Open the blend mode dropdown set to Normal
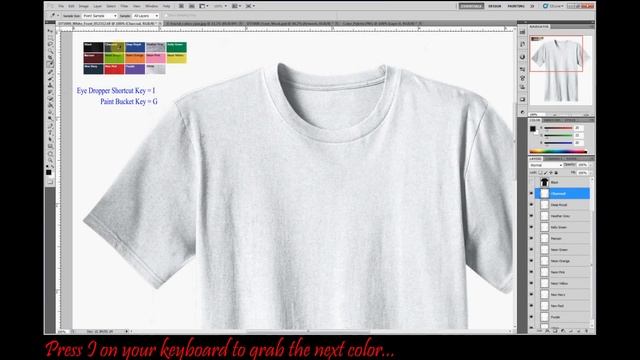 click(546, 165)
